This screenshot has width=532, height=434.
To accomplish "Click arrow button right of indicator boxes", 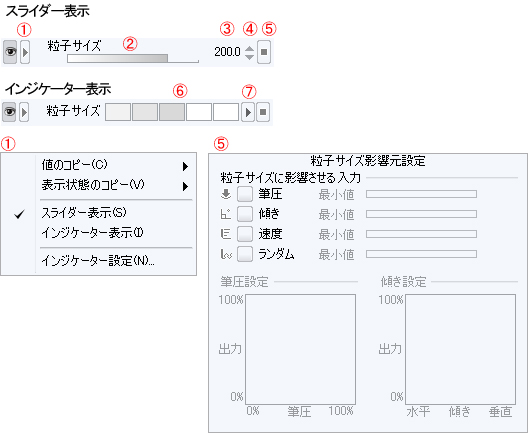I will tap(248, 112).
